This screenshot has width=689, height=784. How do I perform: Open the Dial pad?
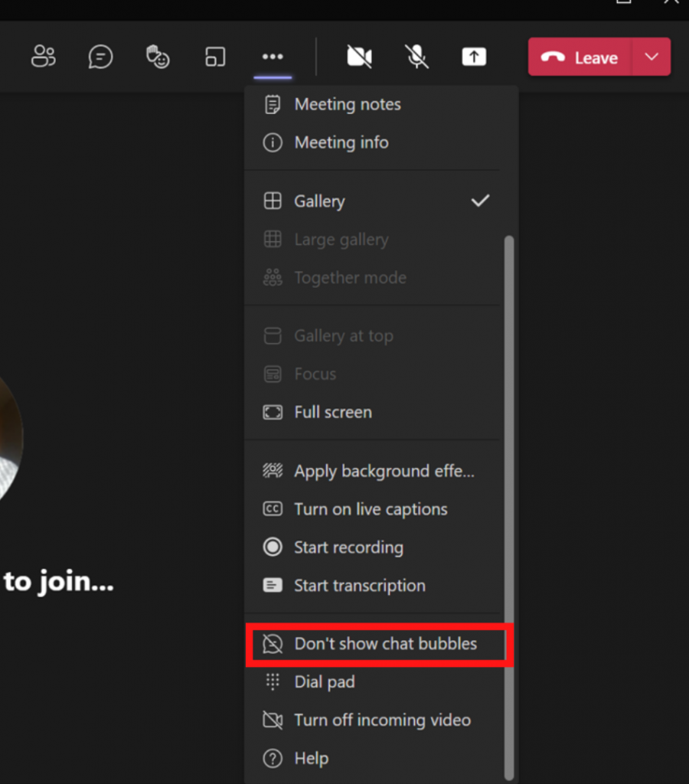pyautogui.click(x=373, y=682)
